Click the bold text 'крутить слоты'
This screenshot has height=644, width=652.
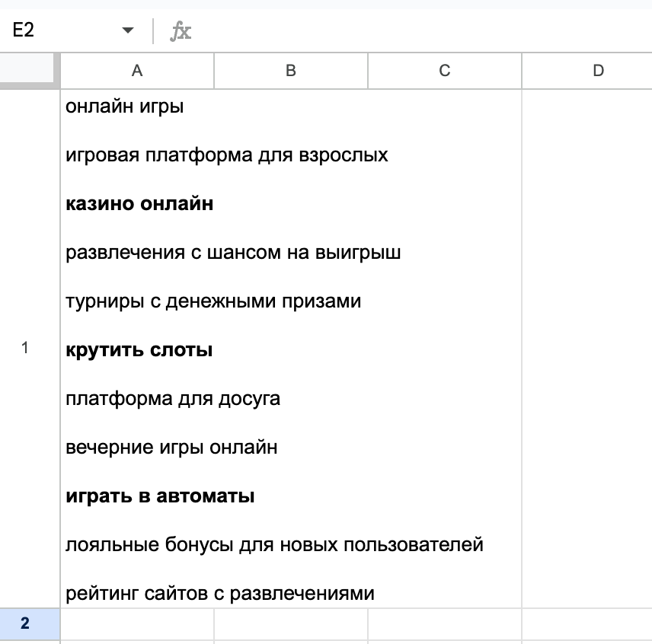pos(139,350)
